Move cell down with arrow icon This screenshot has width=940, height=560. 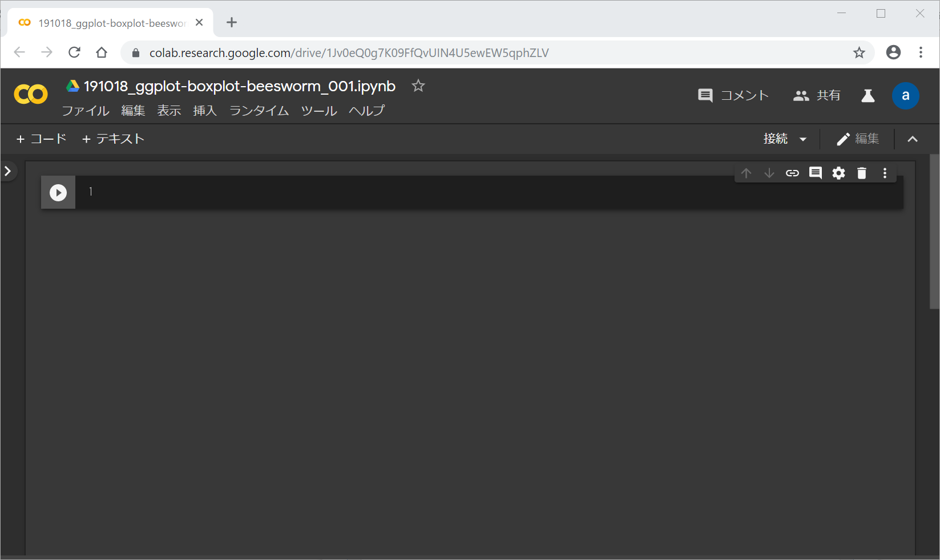pyautogui.click(x=769, y=173)
